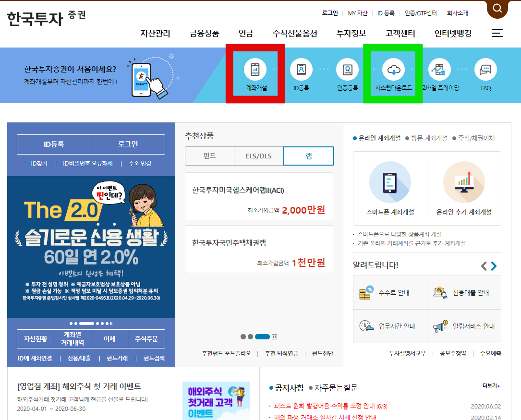Click the top 로그인 link
Screen dimensions: 521x420
pyautogui.click(x=329, y=13)
